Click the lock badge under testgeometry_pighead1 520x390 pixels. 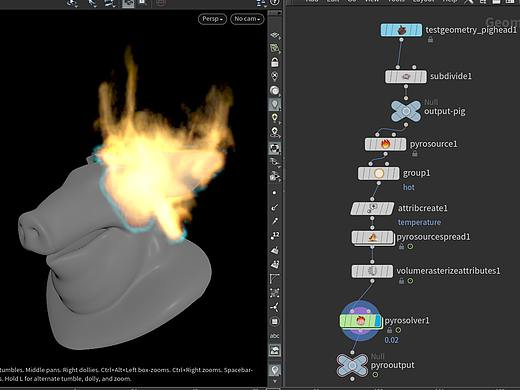(430, 40)
